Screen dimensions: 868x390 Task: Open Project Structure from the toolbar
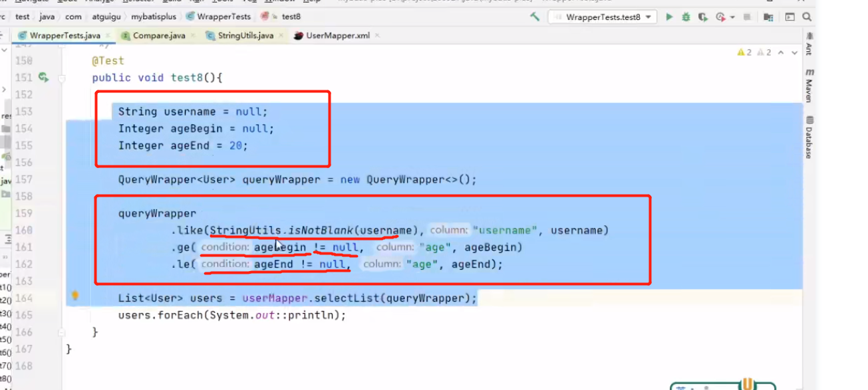pyautogui.click(x=769, y=17)
